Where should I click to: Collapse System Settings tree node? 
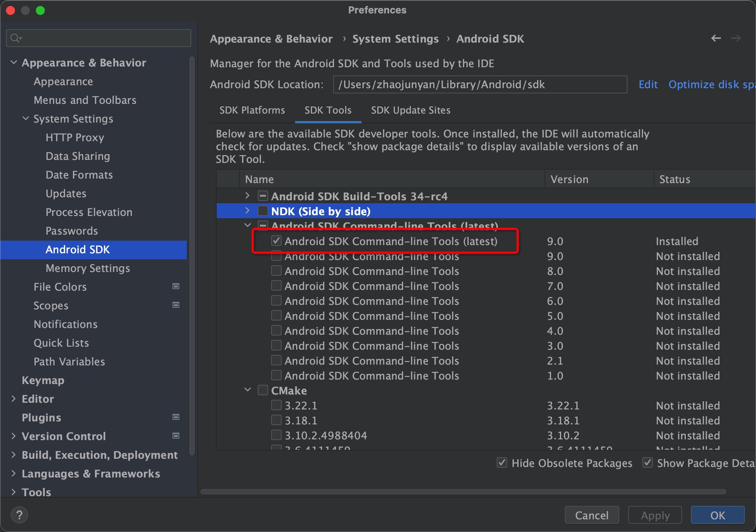(26, 118)
